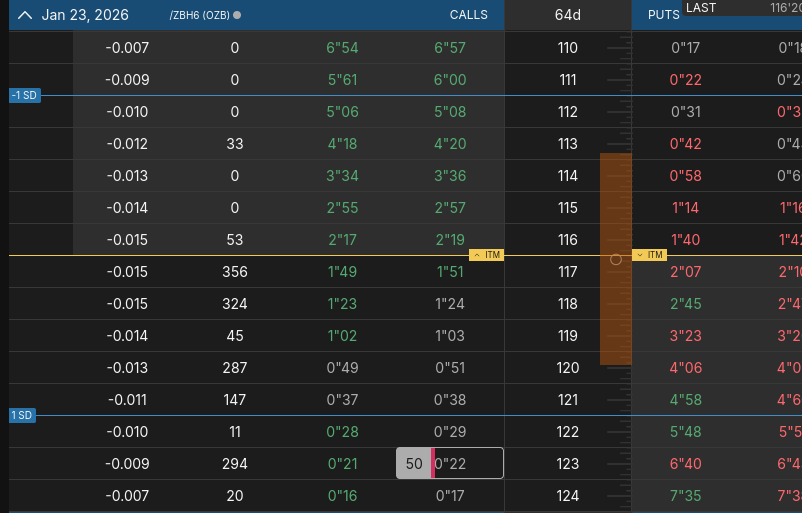Click the quantity field showing 50
The width and height of the screenshot is (802, 513).
(414, 463)
